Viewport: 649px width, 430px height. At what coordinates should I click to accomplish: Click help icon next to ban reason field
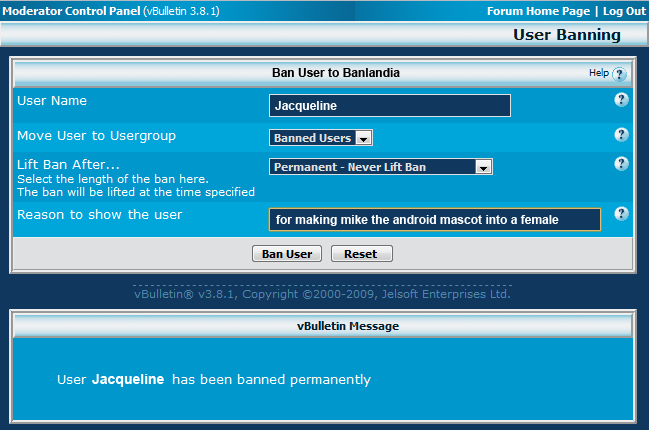tap(621, 214)
